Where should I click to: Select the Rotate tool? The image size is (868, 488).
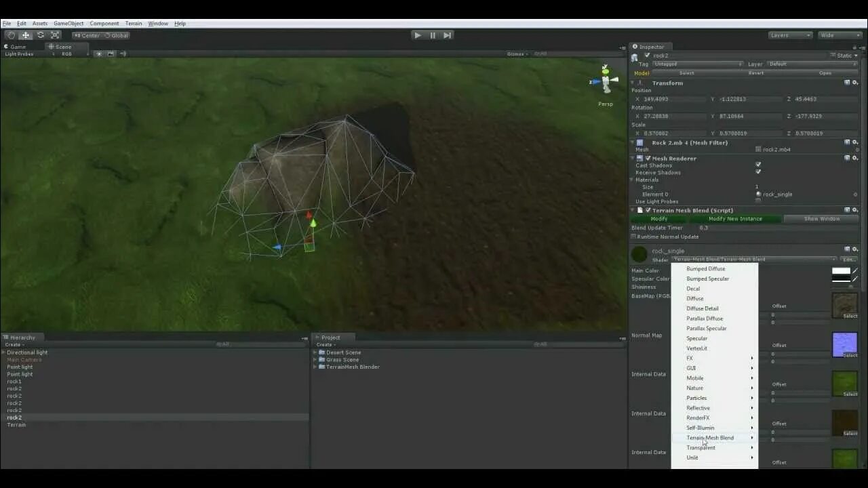[41, 35]
